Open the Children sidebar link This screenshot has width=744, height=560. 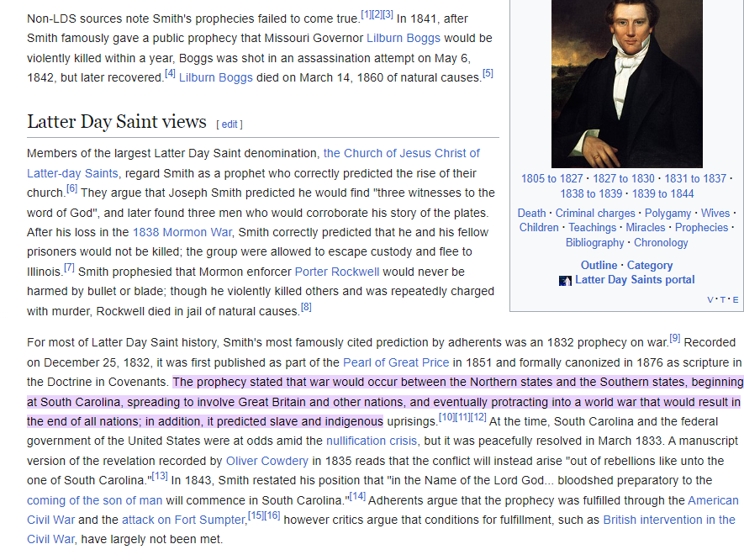pyautogui.click(x=539, y=227)
